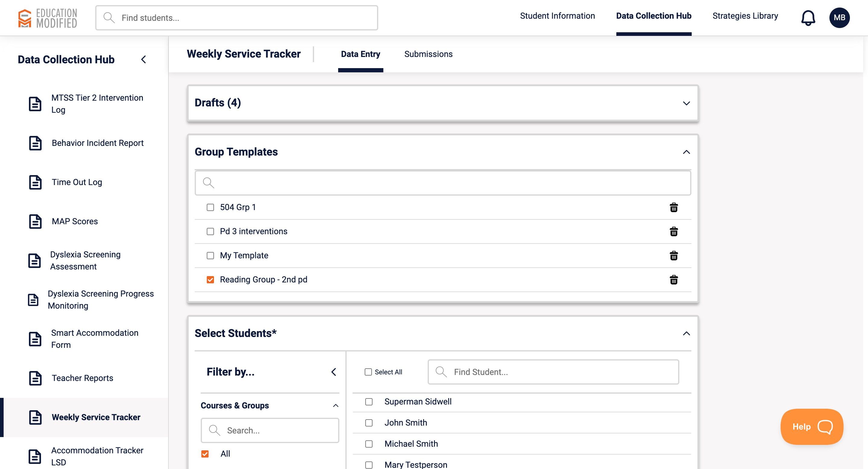Uncheck Reading Group - 2nd pd template
Image resolution: width=868 pixels, height=469 pixels.
(x=210, y=280)
